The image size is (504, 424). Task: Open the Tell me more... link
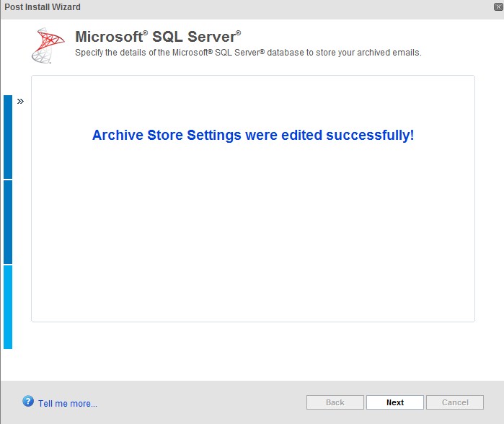(x=68, y=403)
